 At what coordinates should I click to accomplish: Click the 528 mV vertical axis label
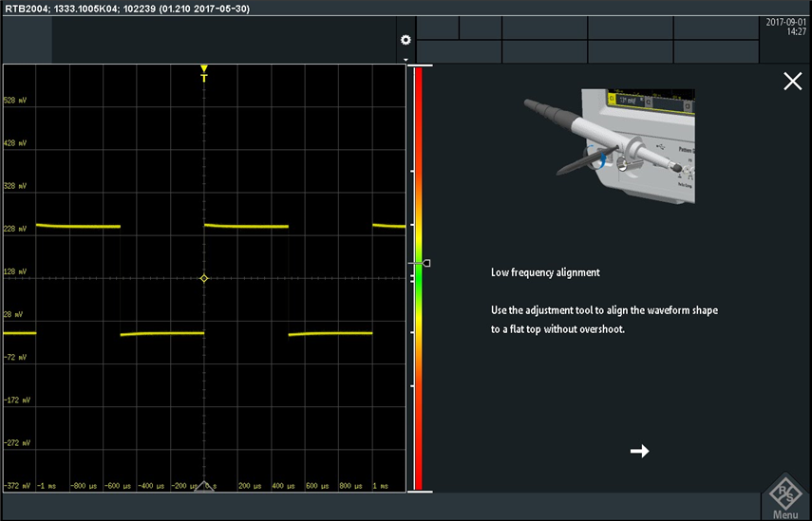(x=15, y=100)
